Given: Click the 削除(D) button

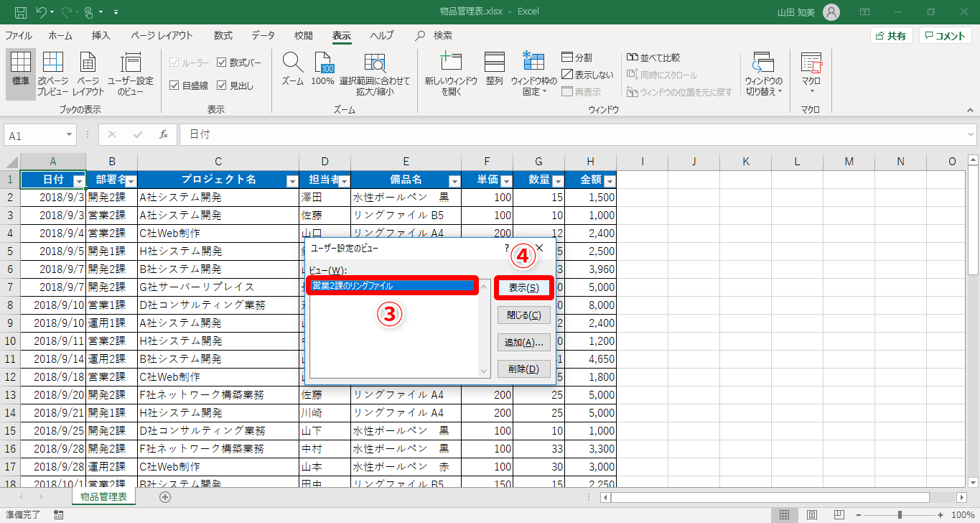Looking at the screenshot, I should pos(524,369).
